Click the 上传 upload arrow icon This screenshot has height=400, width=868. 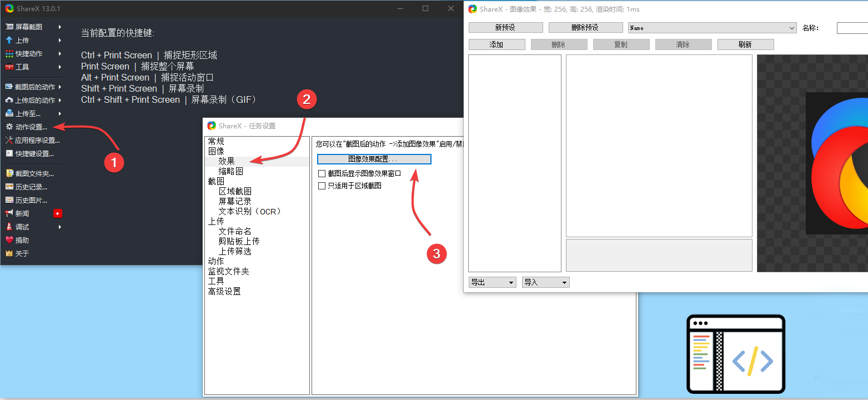pos(9,40)
